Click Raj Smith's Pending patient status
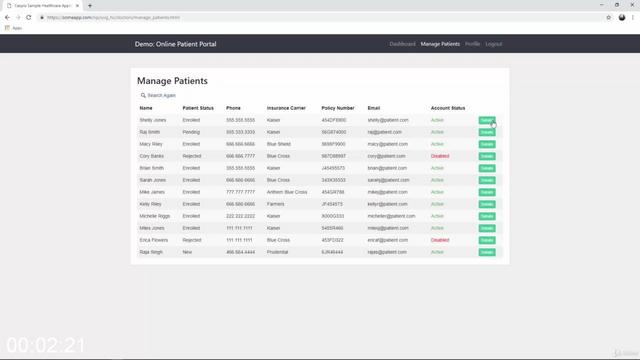Viewport: 640px width, 360px height. pos(191,132)
